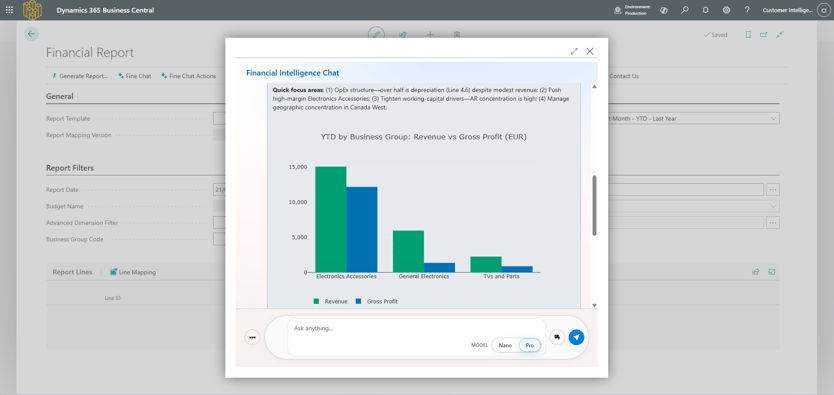Toggle the Revenue legend swatch
Viewport: 834px width, 395px height.
point(316,301)
